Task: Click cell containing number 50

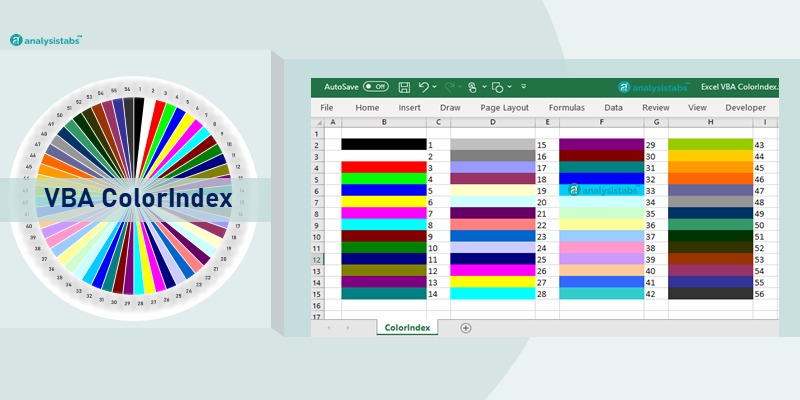Action: tap(765, 224)
